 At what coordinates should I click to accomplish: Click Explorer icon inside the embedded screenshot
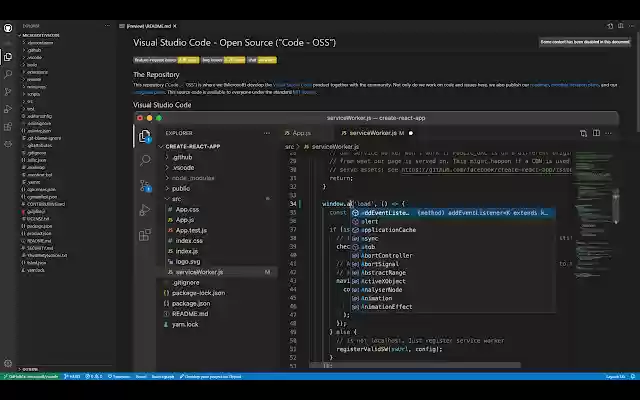click(x=144, y=136)
